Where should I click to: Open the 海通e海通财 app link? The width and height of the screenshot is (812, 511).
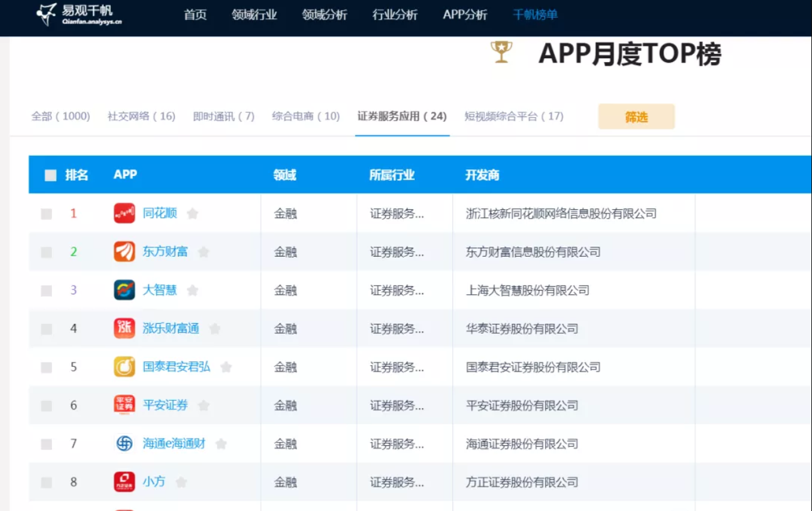point(174,443)
